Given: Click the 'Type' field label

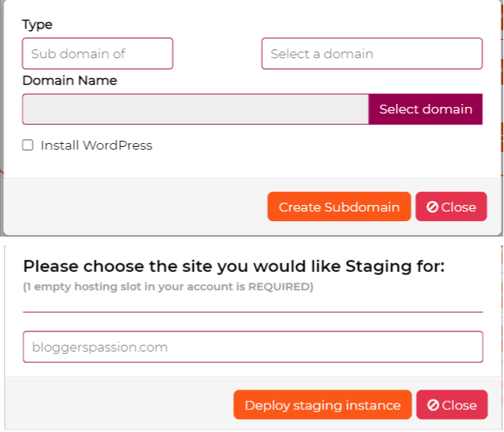Looking at the screenshot, I should click(38, 25).
